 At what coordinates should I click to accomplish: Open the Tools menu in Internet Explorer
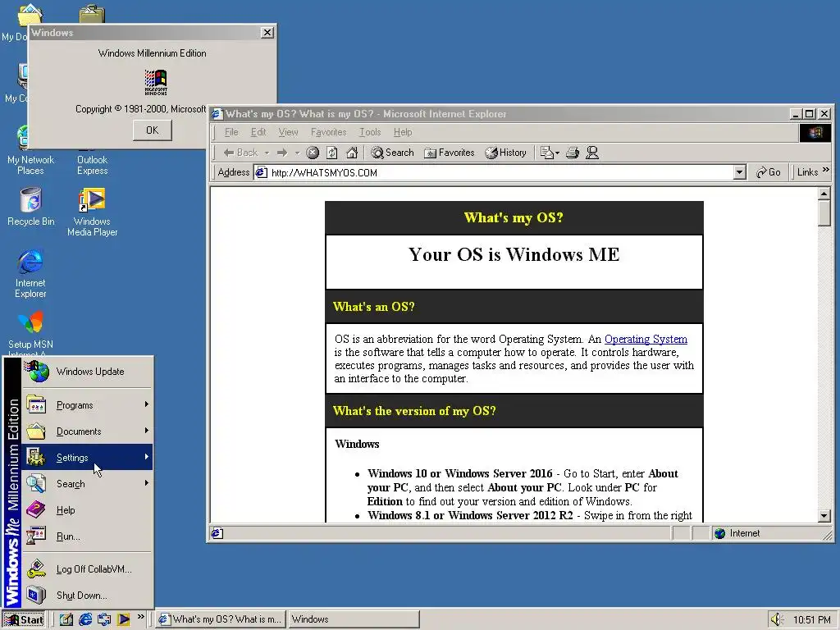370,132
